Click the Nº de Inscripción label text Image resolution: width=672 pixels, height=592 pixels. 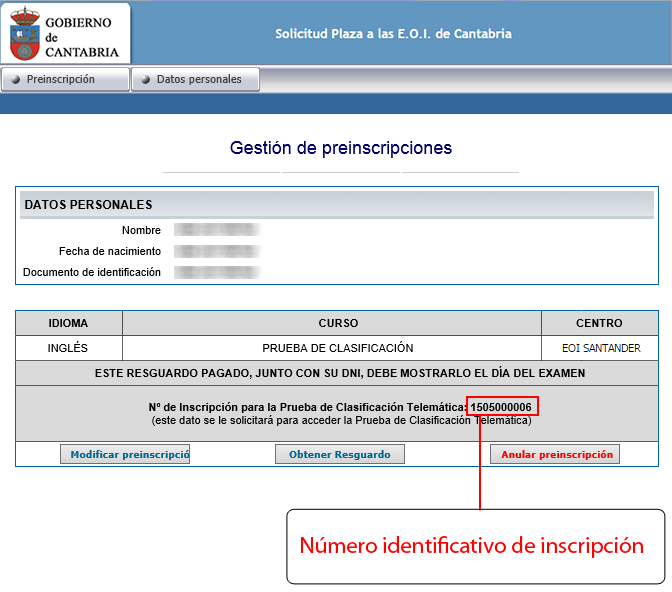pos(308,407)
